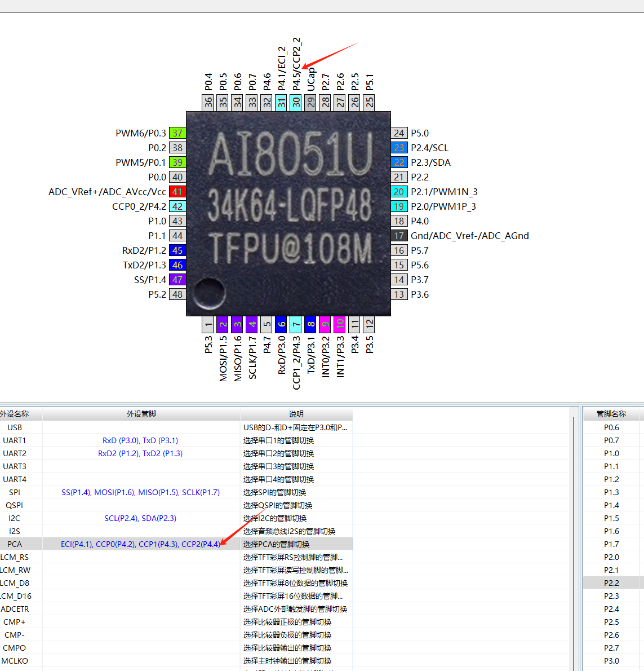Select pin 48 P5.2 box
Viewport: 644px width, 671px height.
click(177, 294)
